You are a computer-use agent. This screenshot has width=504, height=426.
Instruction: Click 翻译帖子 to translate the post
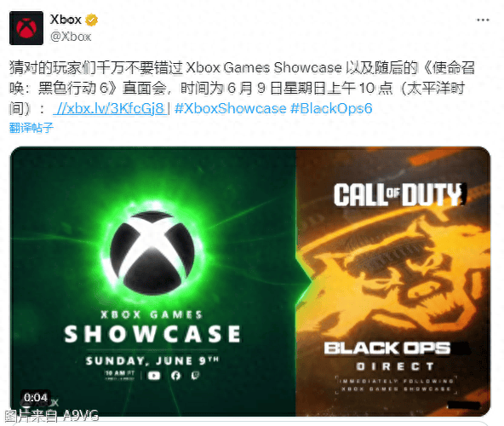point(31,128)
